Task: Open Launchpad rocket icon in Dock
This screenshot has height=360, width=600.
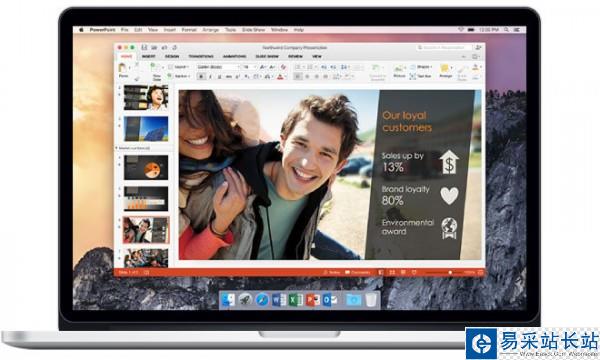Action: click(245, 300)
